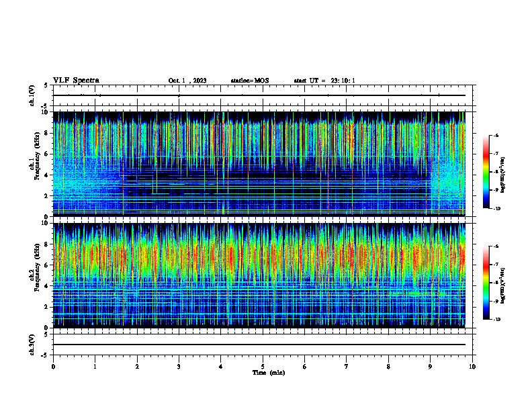Click time axis tick label "7"
The image size is (532, 411).
pos(347,367)
